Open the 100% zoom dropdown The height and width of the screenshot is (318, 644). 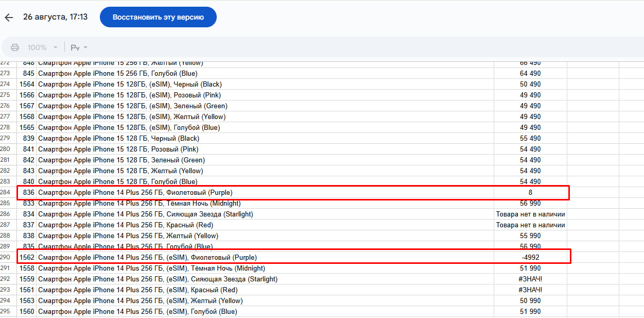(42, 47)
